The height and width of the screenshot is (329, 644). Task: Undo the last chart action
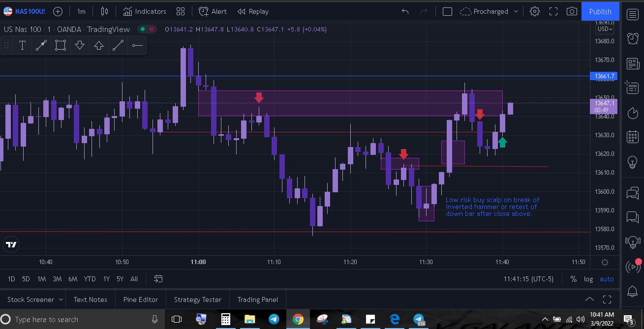[x=405, y=11]
